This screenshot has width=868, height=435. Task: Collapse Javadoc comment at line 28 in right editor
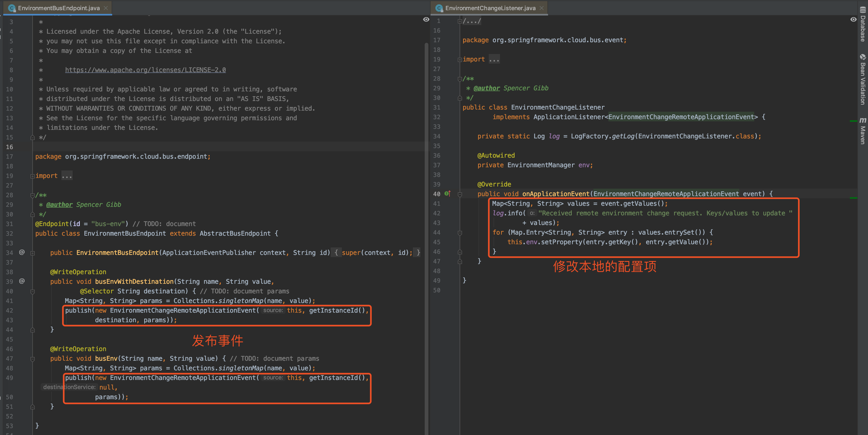click(460, 79)
